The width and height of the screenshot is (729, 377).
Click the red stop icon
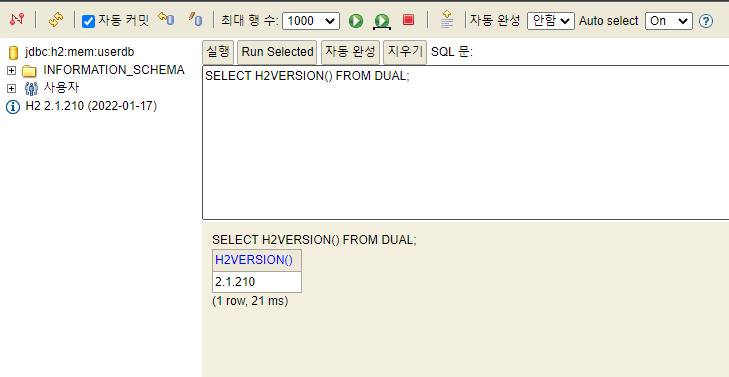point(408,20)
